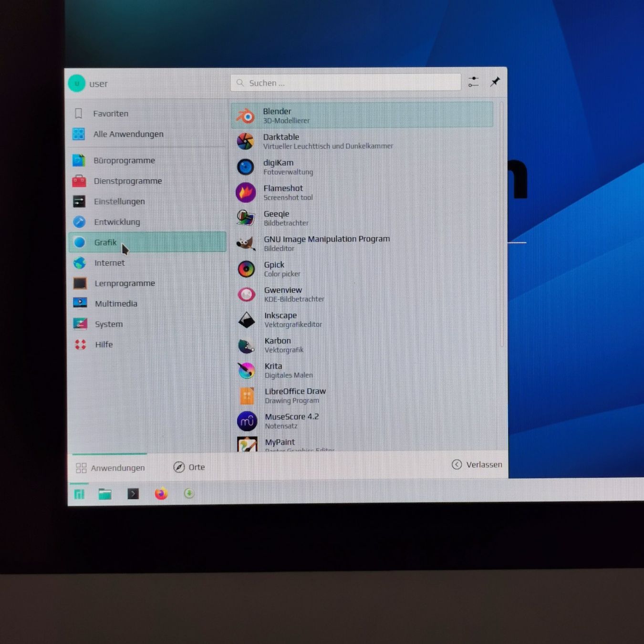644x644 pixels.
Task: Select the Lernprogramme category
Action: (147, 283)
